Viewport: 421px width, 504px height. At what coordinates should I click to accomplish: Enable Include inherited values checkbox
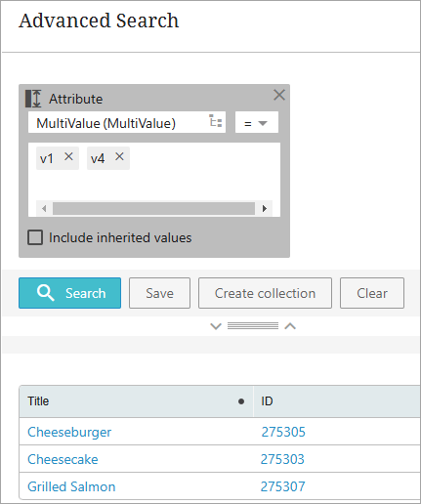(35, 237)
